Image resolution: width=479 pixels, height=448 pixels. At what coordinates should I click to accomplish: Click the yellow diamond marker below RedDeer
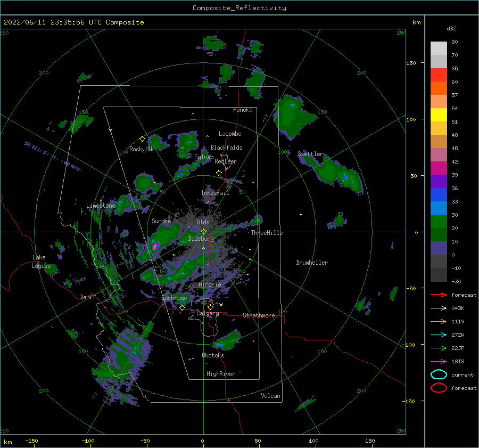point(219,173)
